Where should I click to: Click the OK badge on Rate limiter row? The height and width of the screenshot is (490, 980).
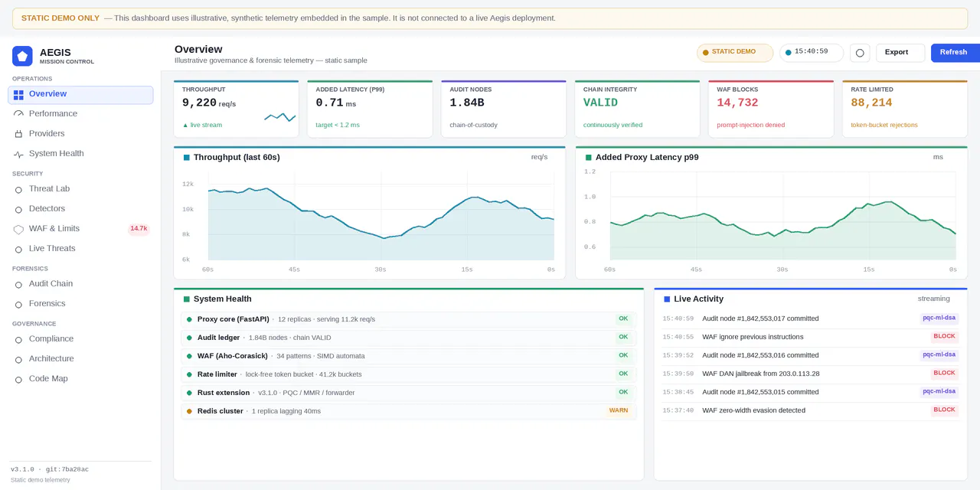623,374
